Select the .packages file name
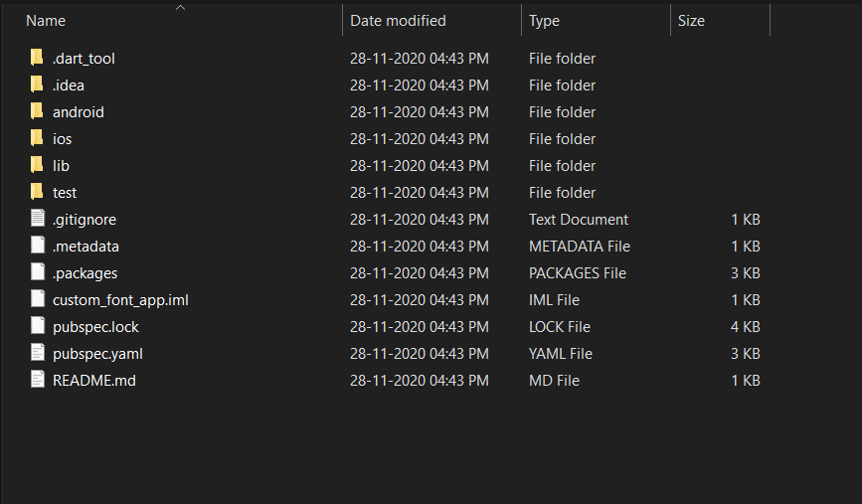This screenshot has height=504, width=862. click(x=85, y=273)
